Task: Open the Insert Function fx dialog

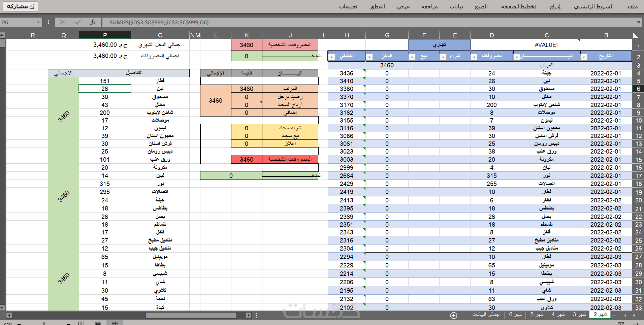Action: (x=93, y=22)
